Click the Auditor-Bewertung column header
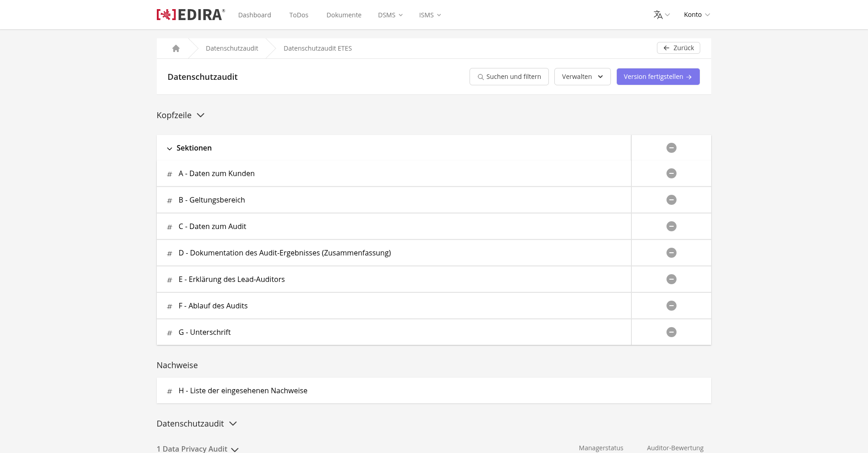This screenshot has height=453, width=868. click(x=675, y=448)
